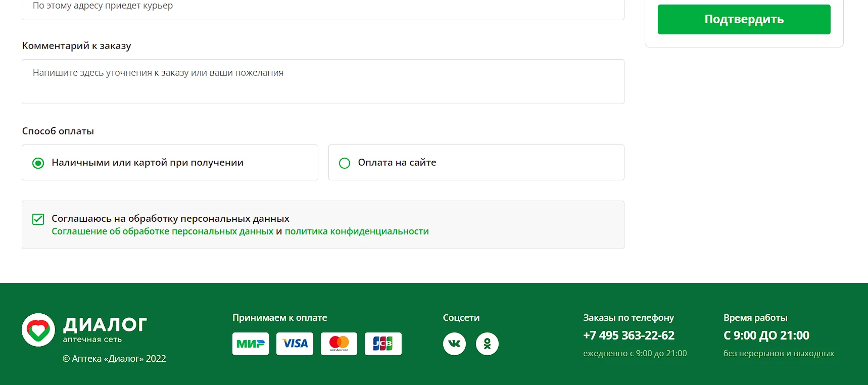This screenshot has width=868, height=385.
Task: Focus the courier address input field
Action: (323, 7)
